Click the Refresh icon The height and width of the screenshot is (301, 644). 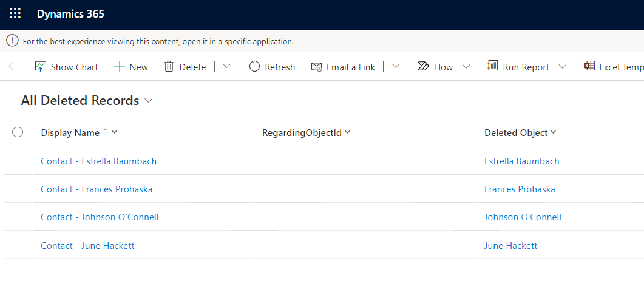[254, 67]
